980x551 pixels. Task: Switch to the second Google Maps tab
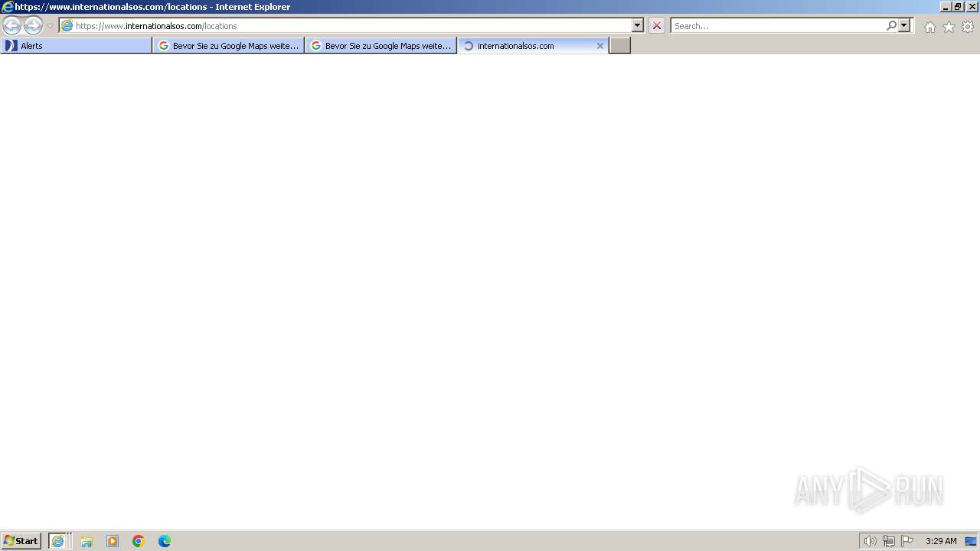click(x=381, y=46)
